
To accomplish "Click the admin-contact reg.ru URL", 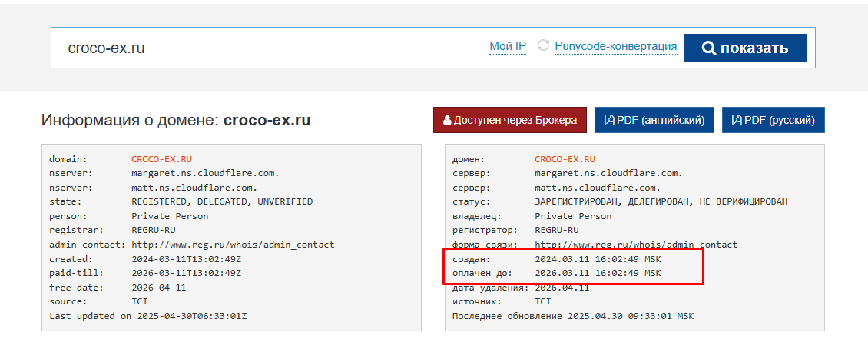I will click(x=233, y=245).
